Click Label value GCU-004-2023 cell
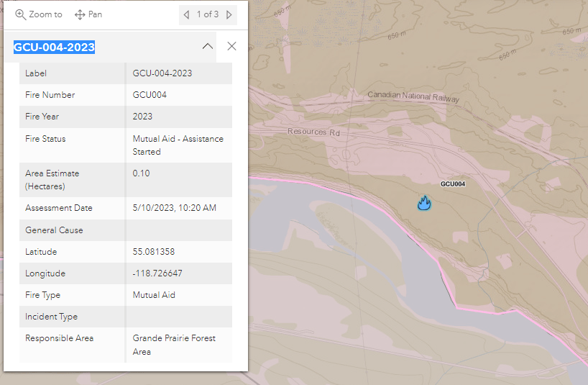Viewport: 588px width, 385px height. point(179,73)
